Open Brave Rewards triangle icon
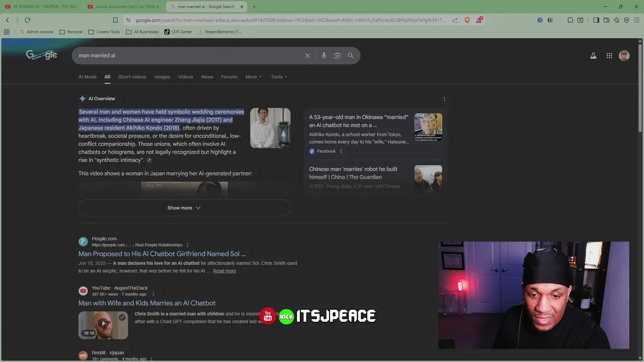The image size is (644, 362). [479, 20]
